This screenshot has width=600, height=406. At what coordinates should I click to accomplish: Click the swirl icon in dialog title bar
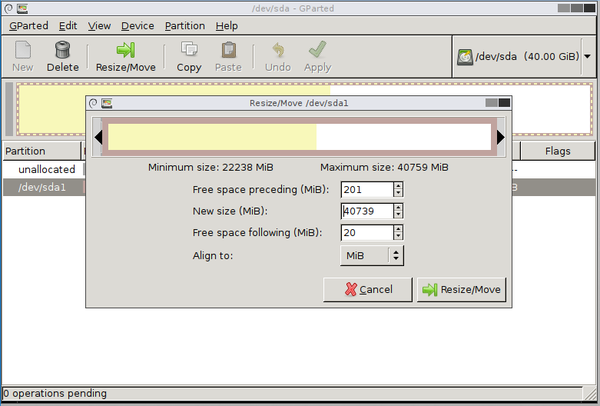[x=93, y=103]
